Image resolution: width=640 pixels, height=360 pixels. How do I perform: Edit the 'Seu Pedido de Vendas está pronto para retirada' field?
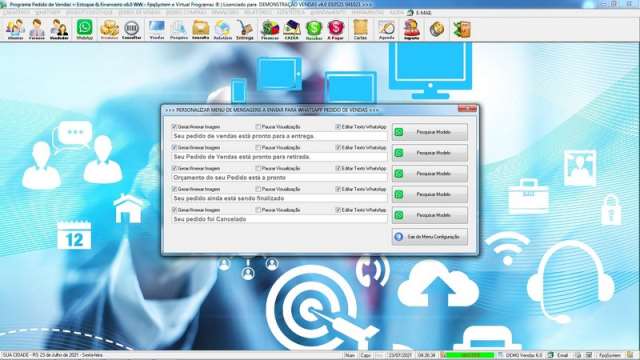pos(280,157)
